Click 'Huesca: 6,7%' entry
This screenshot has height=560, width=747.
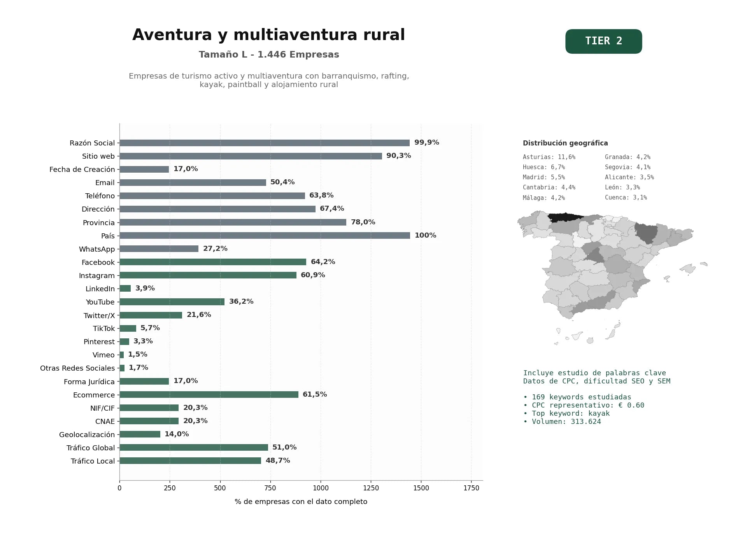544,167
